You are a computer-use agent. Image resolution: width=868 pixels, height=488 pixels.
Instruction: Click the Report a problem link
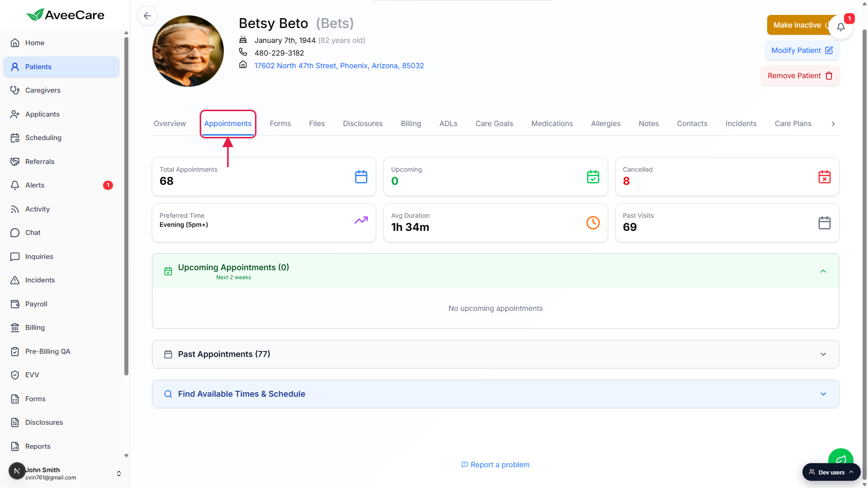point(495,465)
